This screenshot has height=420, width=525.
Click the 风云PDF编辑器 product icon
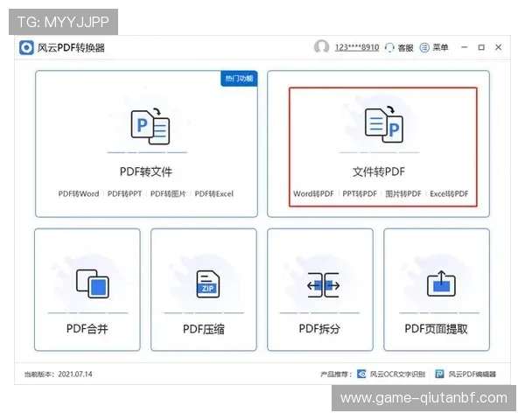point(439,374)
